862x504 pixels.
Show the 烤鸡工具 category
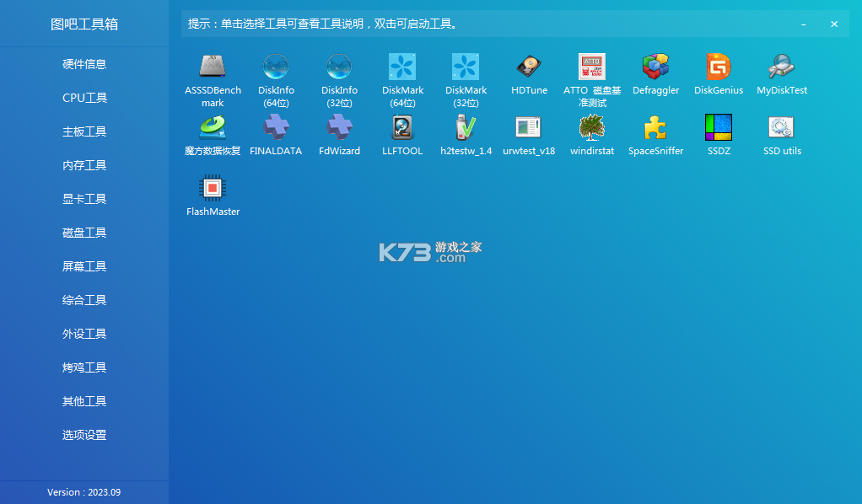click(84, 367)
